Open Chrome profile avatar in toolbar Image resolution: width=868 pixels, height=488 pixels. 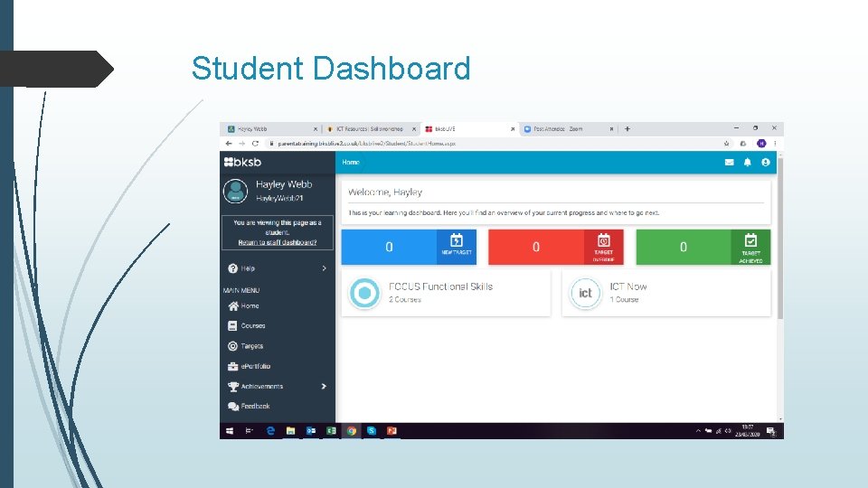(x=761, y=144)
